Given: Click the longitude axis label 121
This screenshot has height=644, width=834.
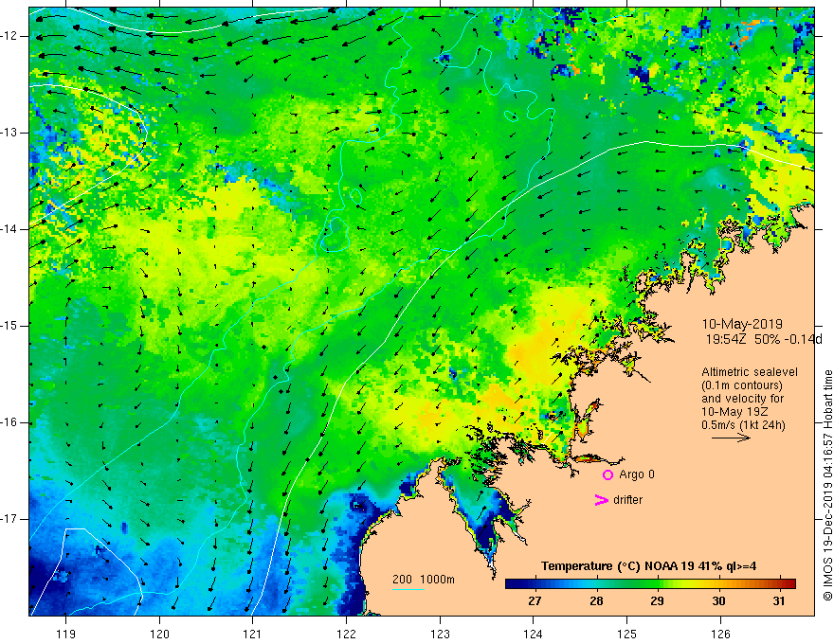Looking at the screenshot, I should 252,634.
